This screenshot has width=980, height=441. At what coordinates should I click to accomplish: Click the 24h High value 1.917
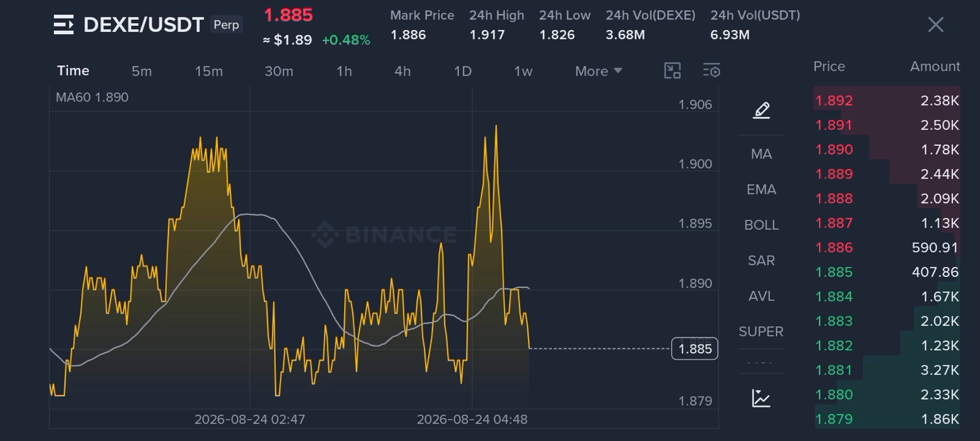tap(487, 35)
